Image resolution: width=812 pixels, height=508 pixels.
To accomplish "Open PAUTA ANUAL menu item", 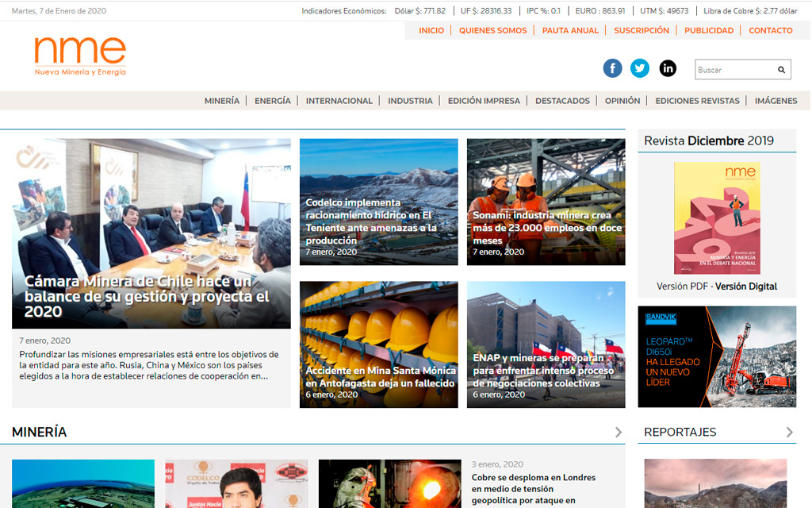I will point(570,31).
